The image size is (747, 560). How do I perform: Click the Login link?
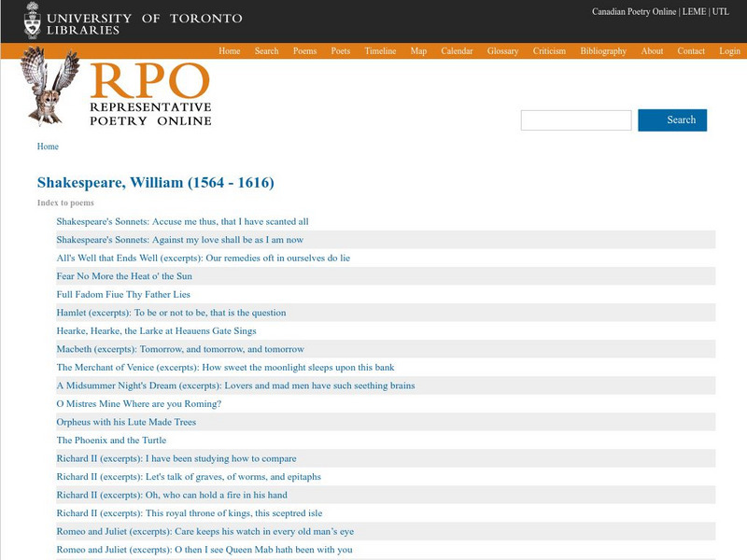coord(729,51)
